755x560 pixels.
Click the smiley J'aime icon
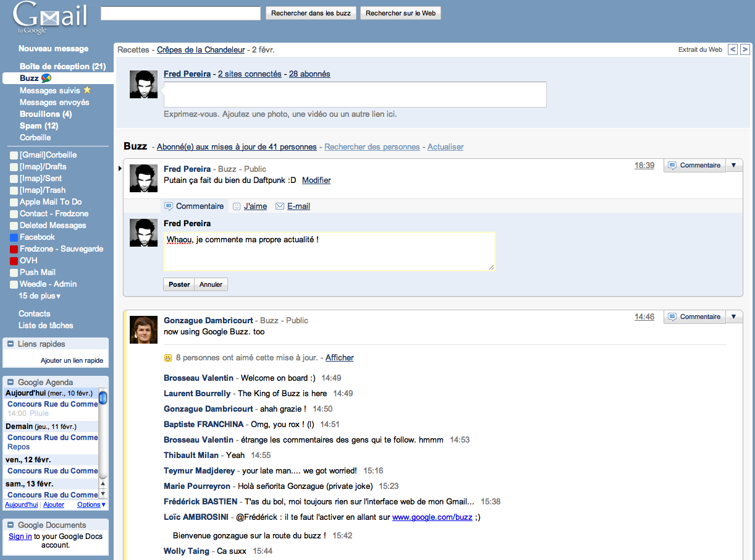coord(237,206)
